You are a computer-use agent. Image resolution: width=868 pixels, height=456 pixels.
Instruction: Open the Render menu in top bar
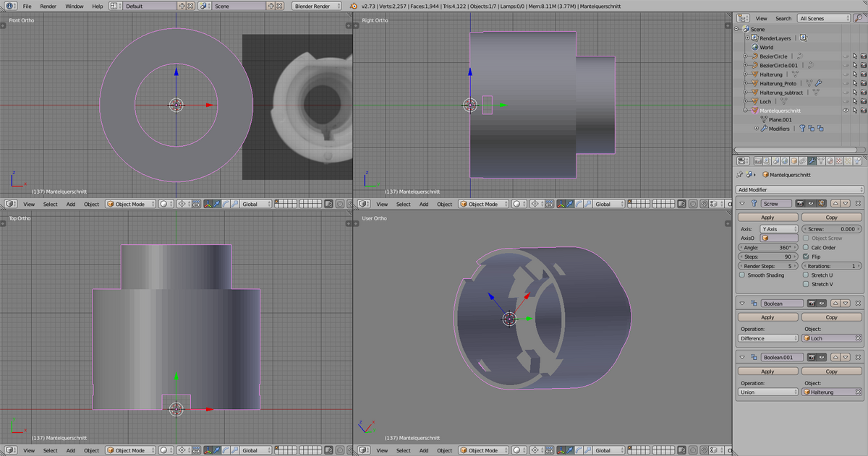click(48, 6)
